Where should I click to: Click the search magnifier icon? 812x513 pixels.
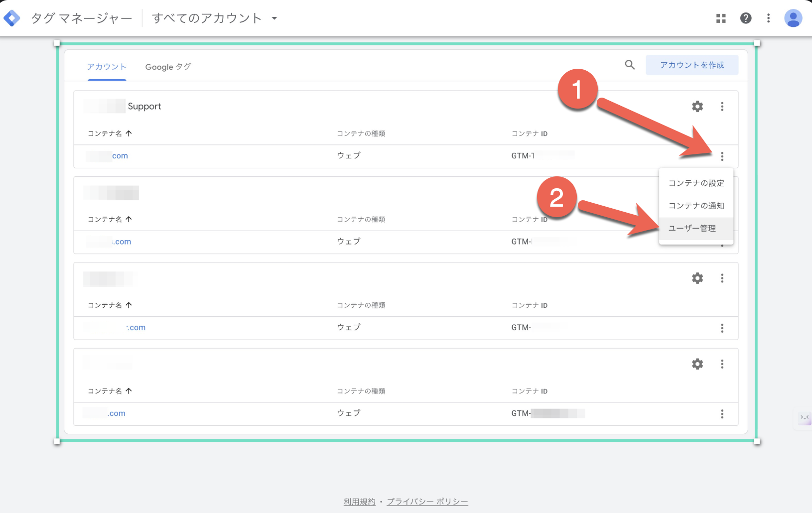[x=629, y=65]
